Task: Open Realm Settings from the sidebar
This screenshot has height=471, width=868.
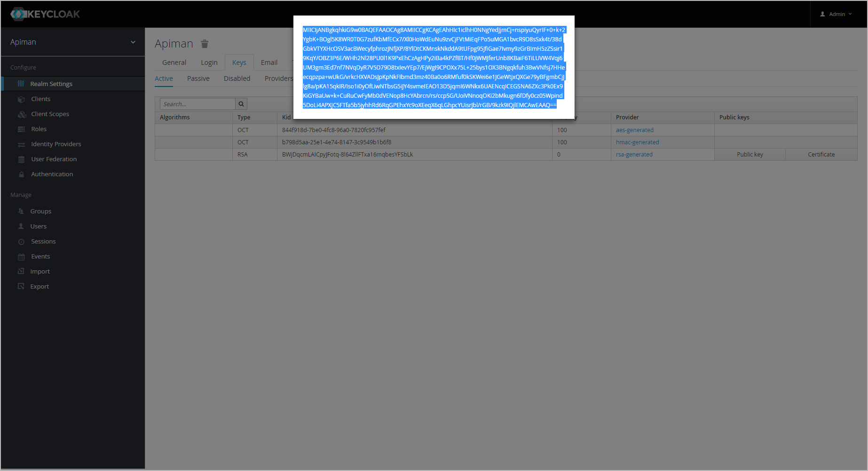Action: (51, 83)
